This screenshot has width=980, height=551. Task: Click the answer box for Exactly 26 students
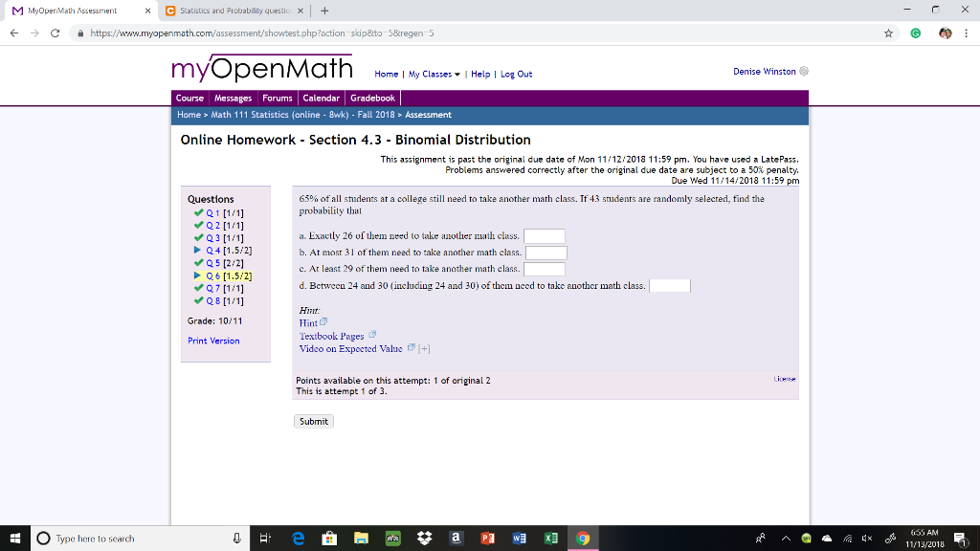(546, 235)
